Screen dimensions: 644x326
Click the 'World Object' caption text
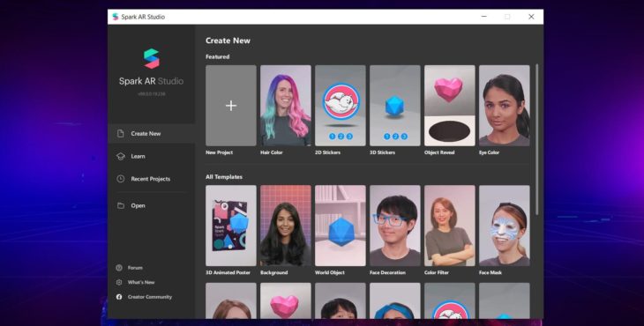[329, 272]
